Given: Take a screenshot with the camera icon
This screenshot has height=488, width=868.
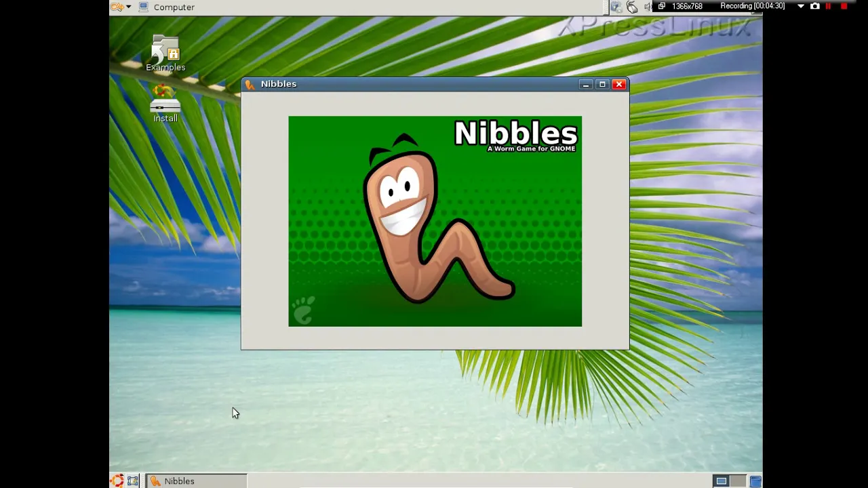Looking at the screenshot, I should (x=815, y=6).
